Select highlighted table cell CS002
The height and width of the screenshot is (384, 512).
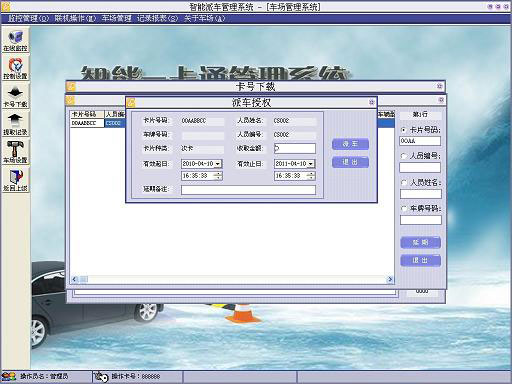(x=115, y=123)
